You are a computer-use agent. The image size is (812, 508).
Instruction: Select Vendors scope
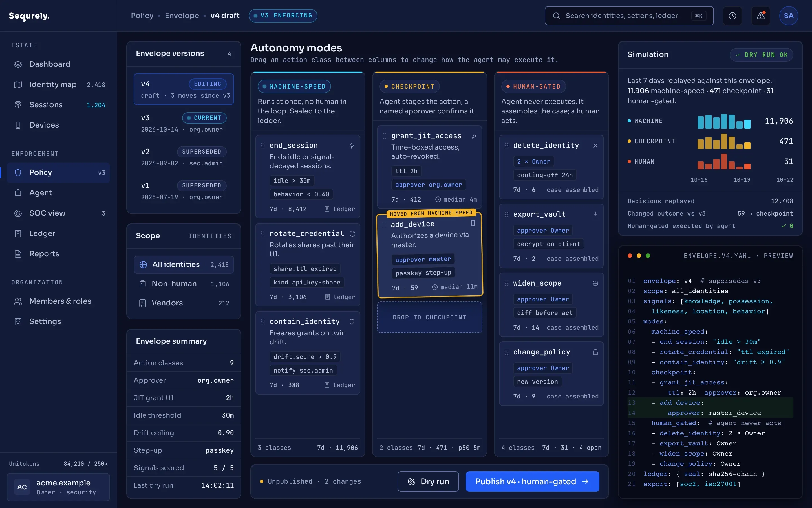pos(184,303)
